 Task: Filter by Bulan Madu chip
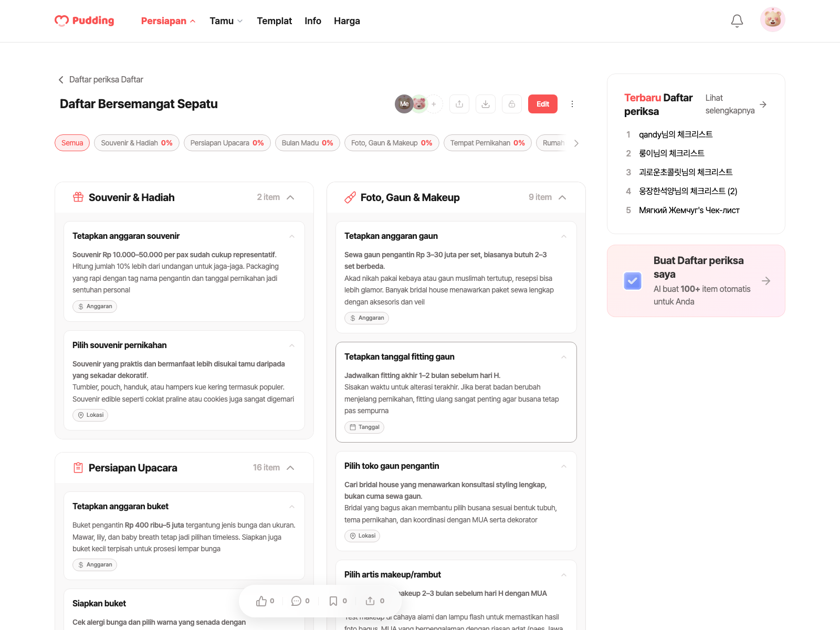coord(308,143)
